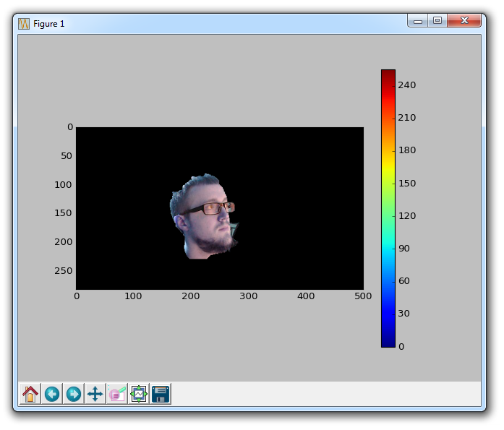
Task: Open the Configure subplots icon
Action: (139, 394)
